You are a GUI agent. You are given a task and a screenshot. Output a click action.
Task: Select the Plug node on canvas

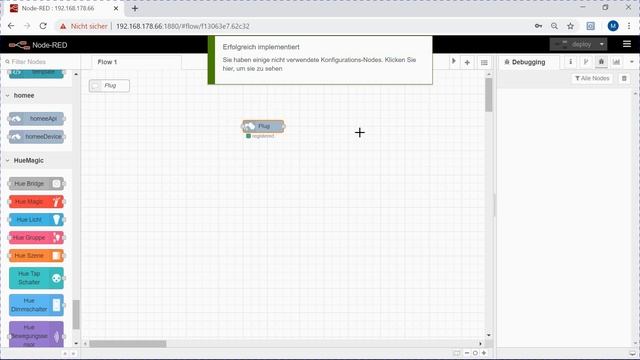tap(263, 126)
